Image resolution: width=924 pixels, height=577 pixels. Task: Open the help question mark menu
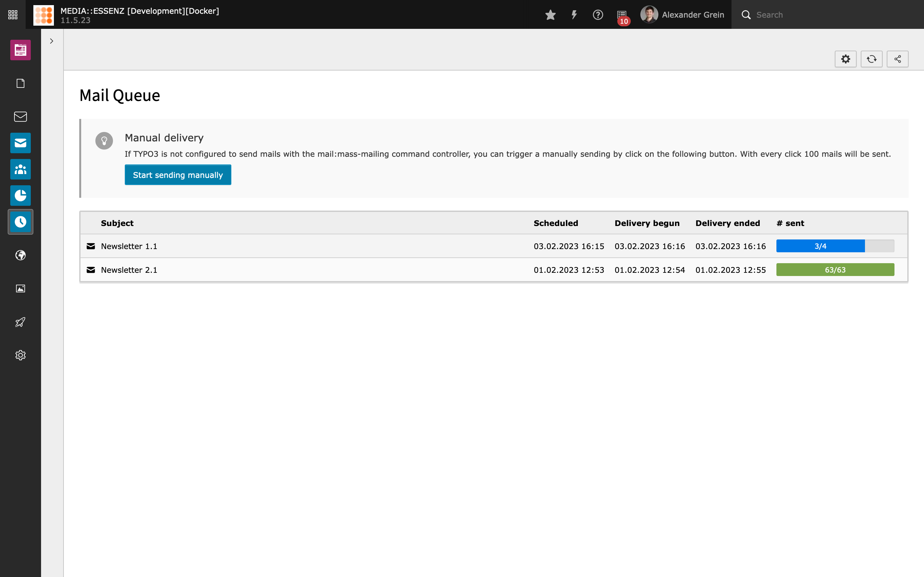tap(597, 14)
